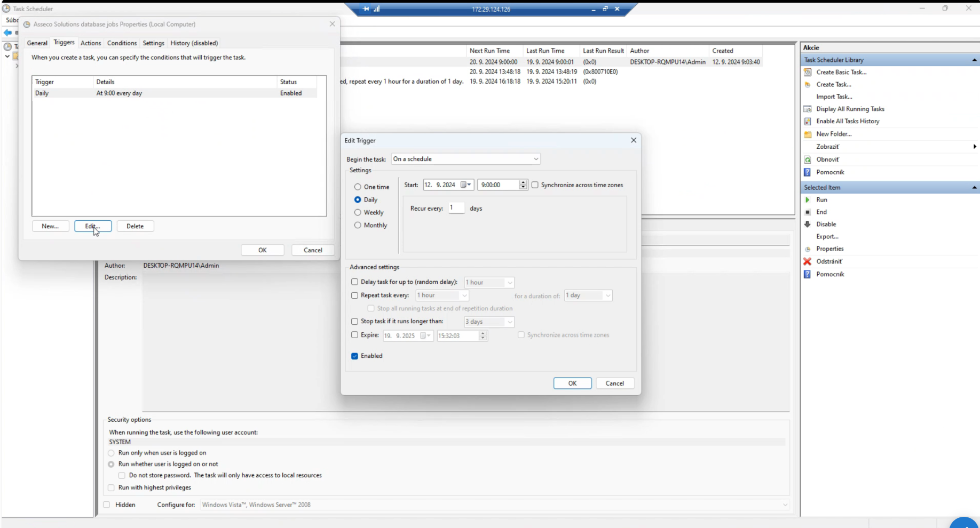Click the Create Task star icon

point(808,84)
